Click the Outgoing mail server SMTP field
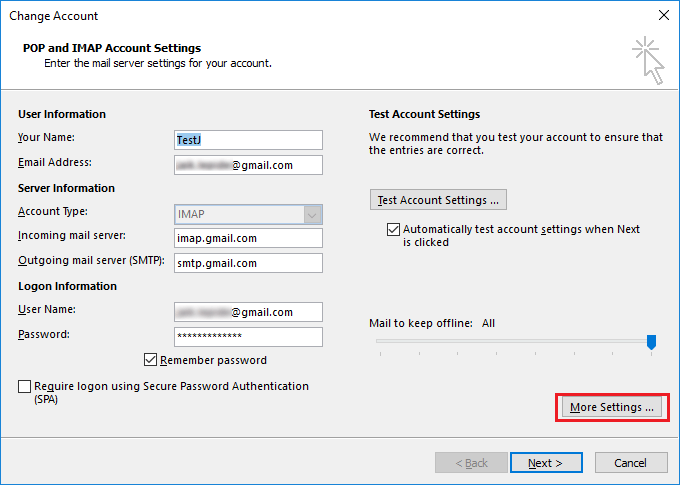Image resolution: width=680 pixels, height=485 pixels. coord(248,263)
